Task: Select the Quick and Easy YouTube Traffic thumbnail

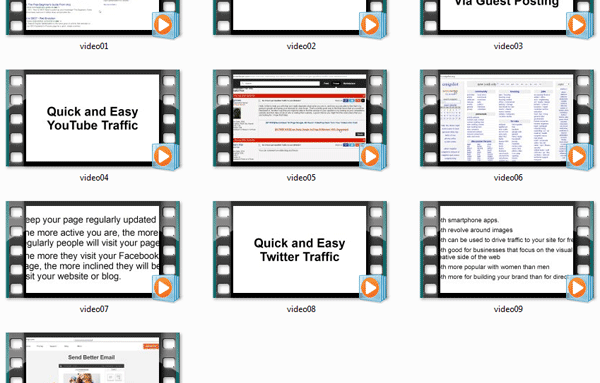Action: pyautogui.click(x=93, y=118)
